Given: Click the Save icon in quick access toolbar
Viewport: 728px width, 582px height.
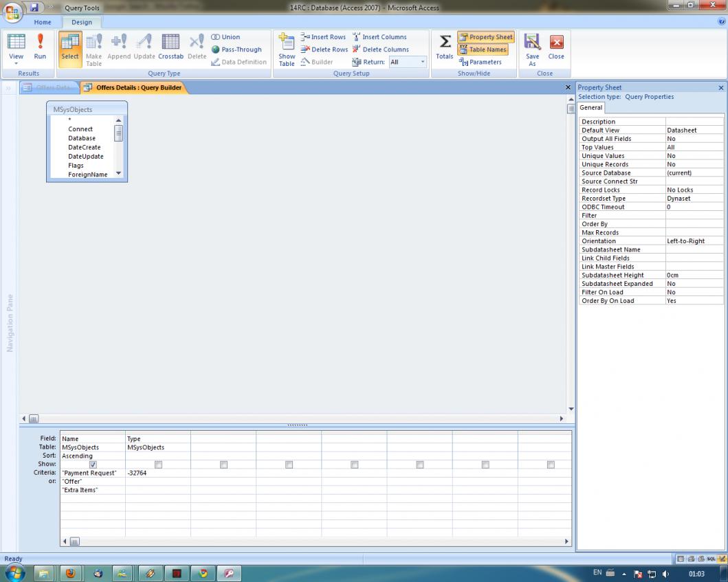Looking at the screenshot, I should 34,7.
